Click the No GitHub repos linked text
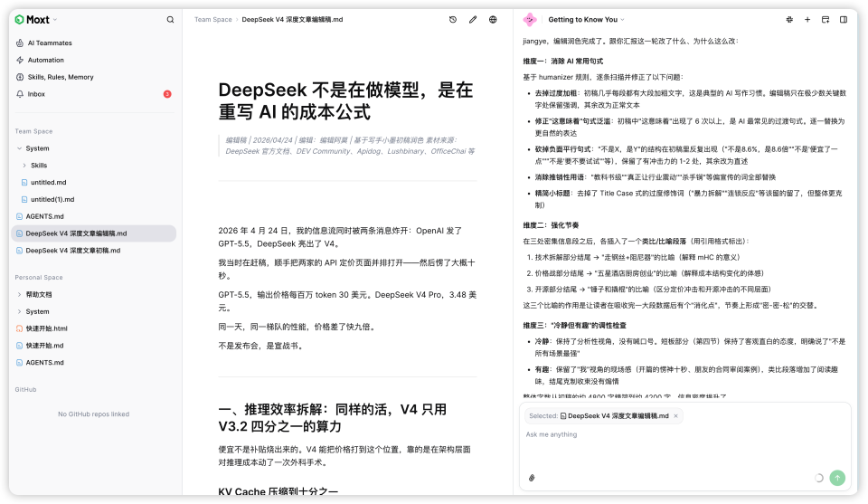This screenshot has height=504, width=868. pyautogui.click(x=93, y=414)
